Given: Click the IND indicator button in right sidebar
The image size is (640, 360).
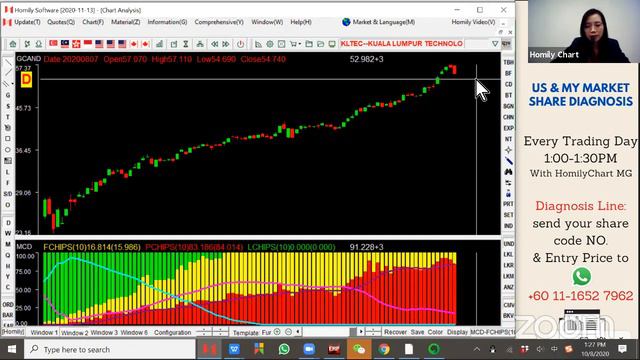Looking at the screenshot, I should (509, 226).
